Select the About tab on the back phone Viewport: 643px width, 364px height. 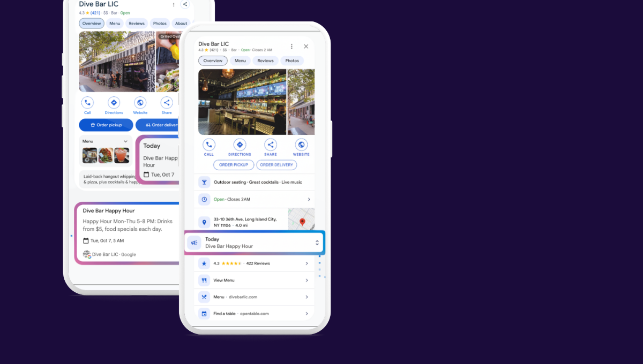coord(181,24)
